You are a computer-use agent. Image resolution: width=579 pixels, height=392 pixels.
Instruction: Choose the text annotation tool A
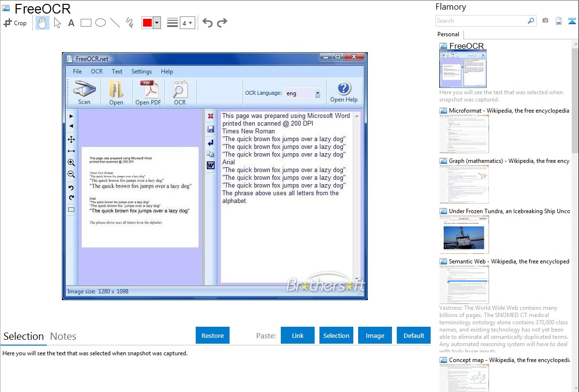click(71, 23)
